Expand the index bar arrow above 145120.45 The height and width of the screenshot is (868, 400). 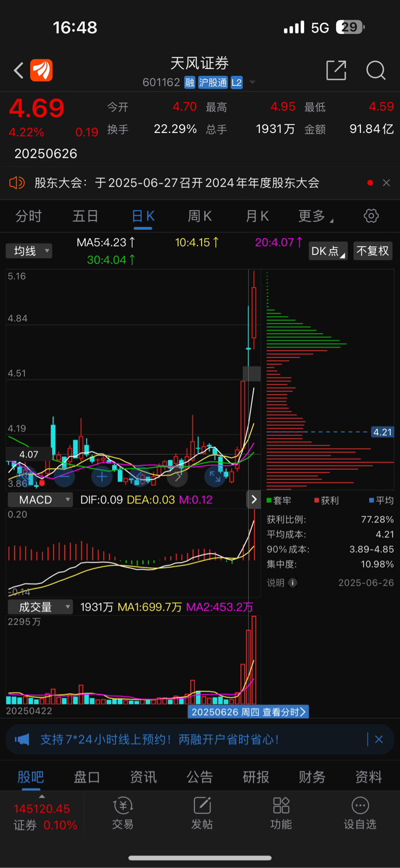(42, 797)
